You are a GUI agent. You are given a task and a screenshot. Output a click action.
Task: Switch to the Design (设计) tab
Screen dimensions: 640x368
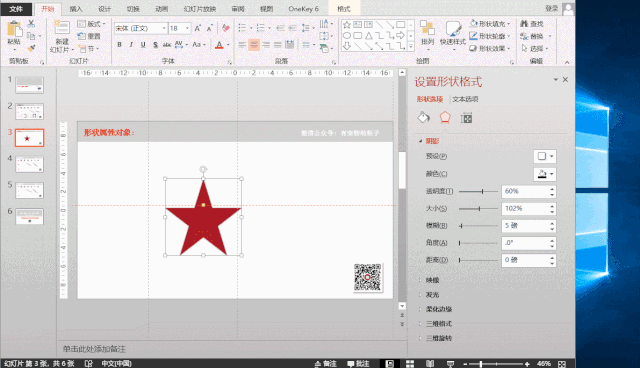[x=104, y=9]
